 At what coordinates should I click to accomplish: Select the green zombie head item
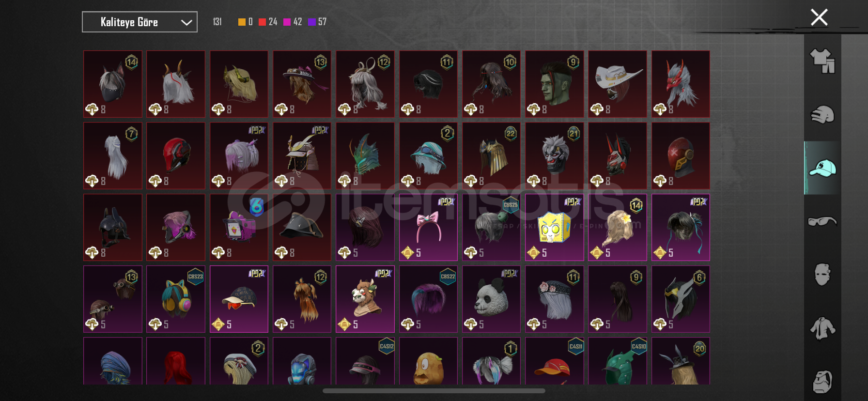[554, 84]
